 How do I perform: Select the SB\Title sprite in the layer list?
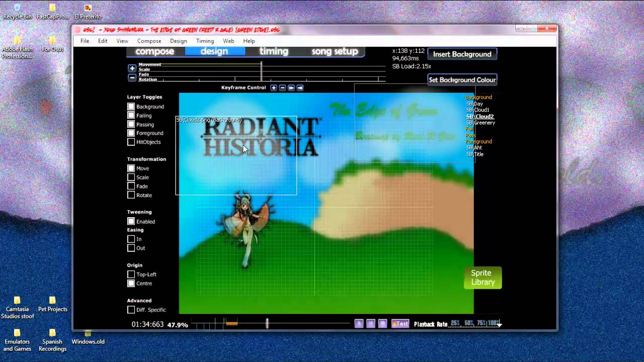(x=475, y=154)
